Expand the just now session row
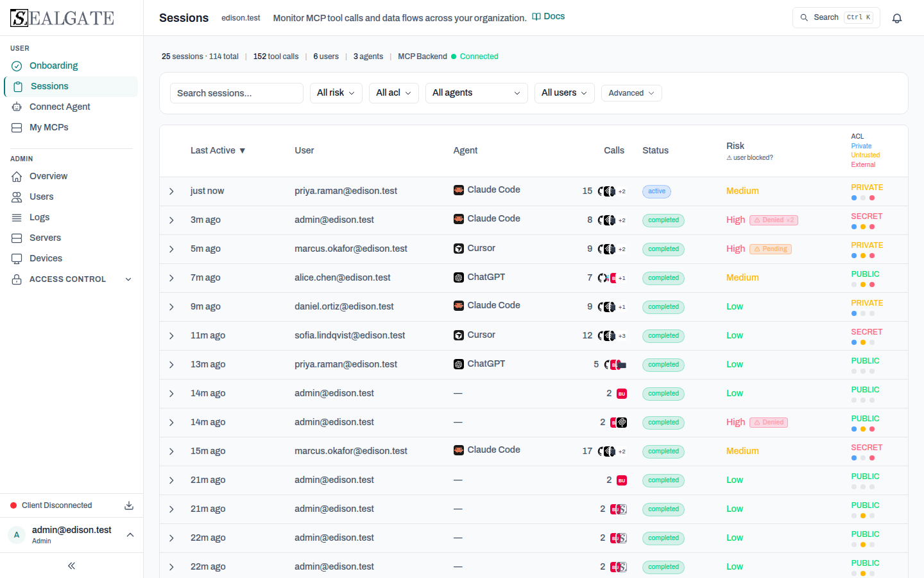This screenshot has width=924, height=578. point(171,191)
